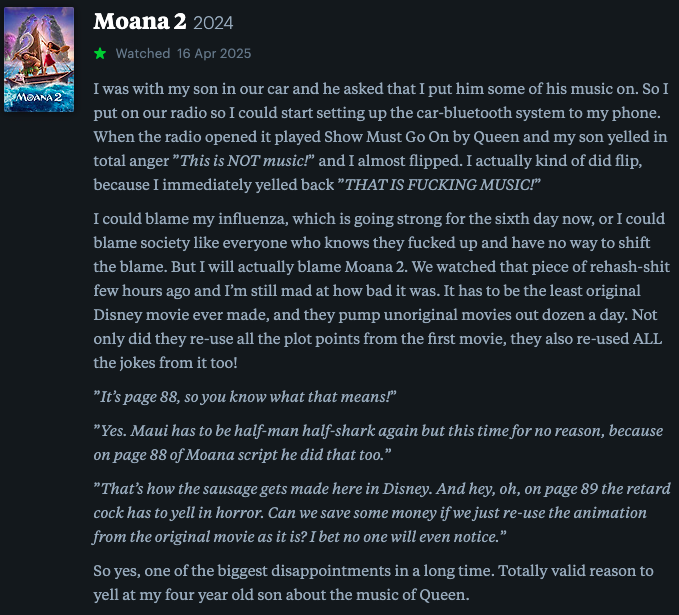
Task: Select the 2024 release year link
Action: tap(213, 23)
